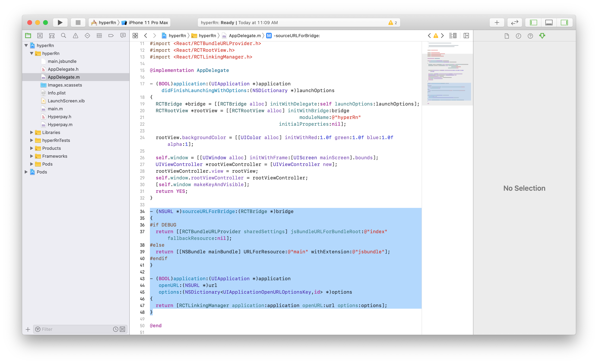598x364 pixels.
Task: Expand the hyperRnTests folder
Action: point(32,141)
